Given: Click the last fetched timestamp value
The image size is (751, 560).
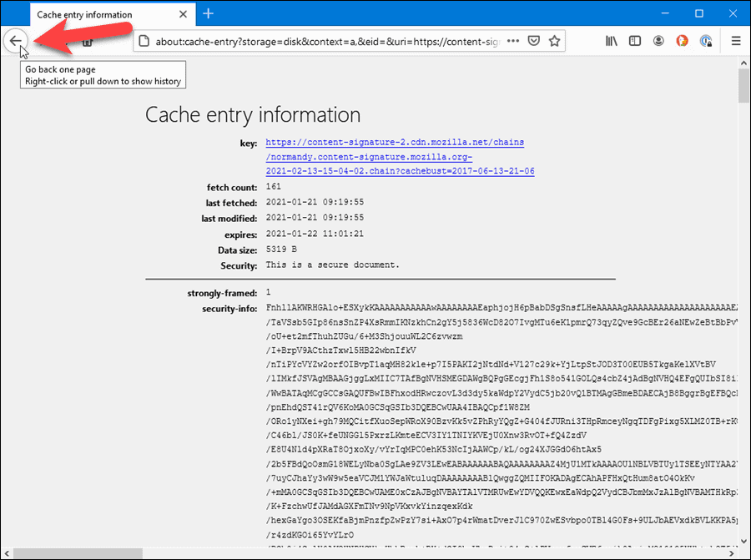Looking at the screenshot, I should pos(315,202).
